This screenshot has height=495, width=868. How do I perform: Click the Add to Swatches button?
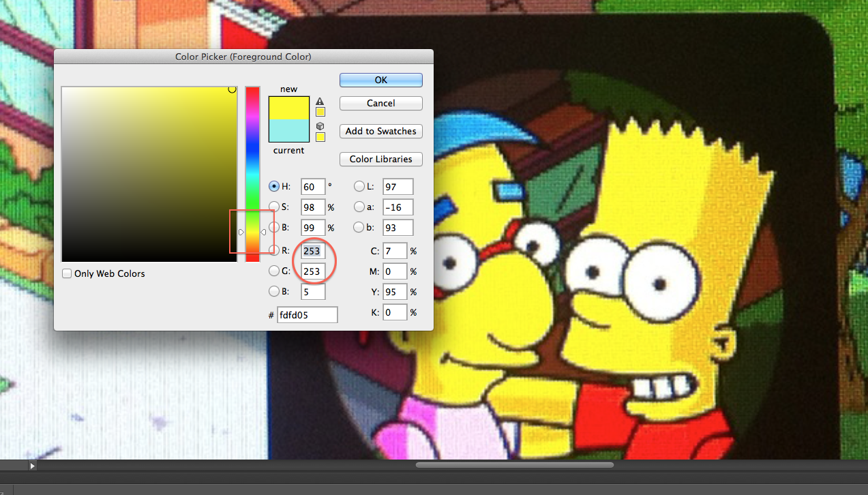click(x=381, y=131)
